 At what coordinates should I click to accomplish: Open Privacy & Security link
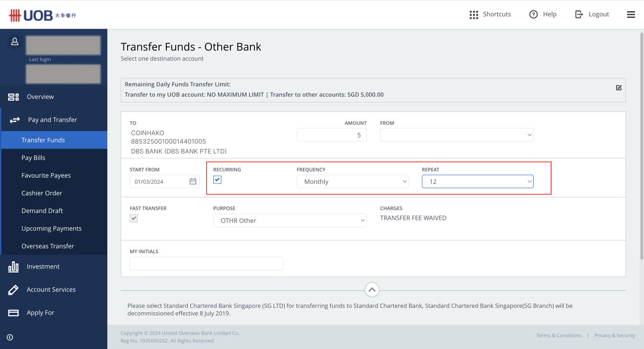point(614,336)
